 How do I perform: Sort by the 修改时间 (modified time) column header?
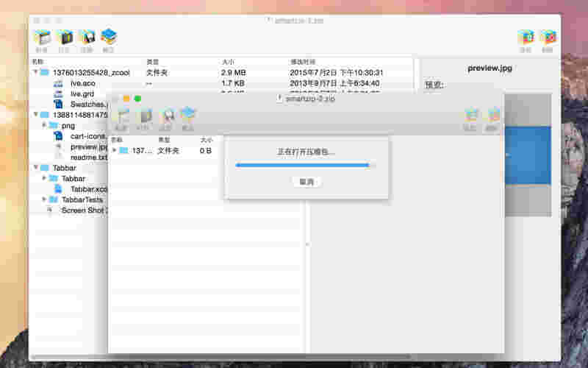point(303,63)
